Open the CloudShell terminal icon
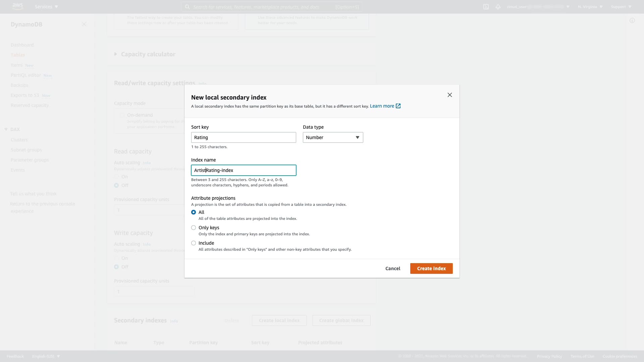Viewport: 644px width, 362px height. point(486,7)
